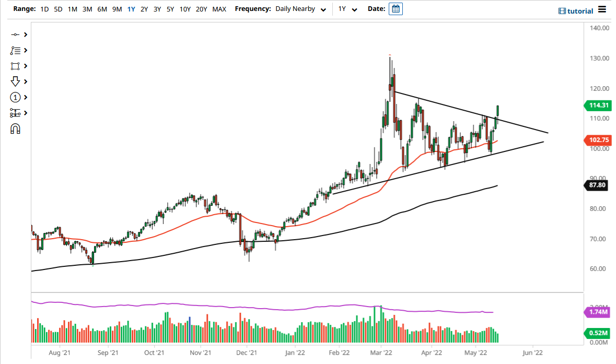Set range to 2Y
The height and width of the screenshot is (364, 616).
coord(144,9)
